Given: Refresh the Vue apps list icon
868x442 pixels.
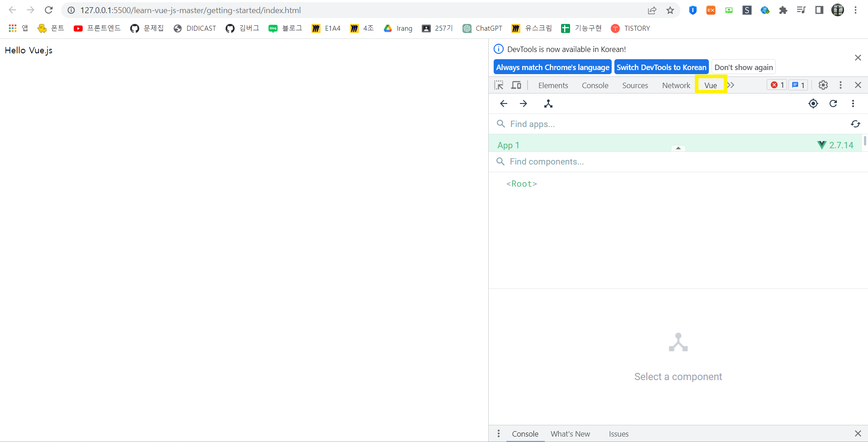Looking at the screenshot, I should pos(855,124).
